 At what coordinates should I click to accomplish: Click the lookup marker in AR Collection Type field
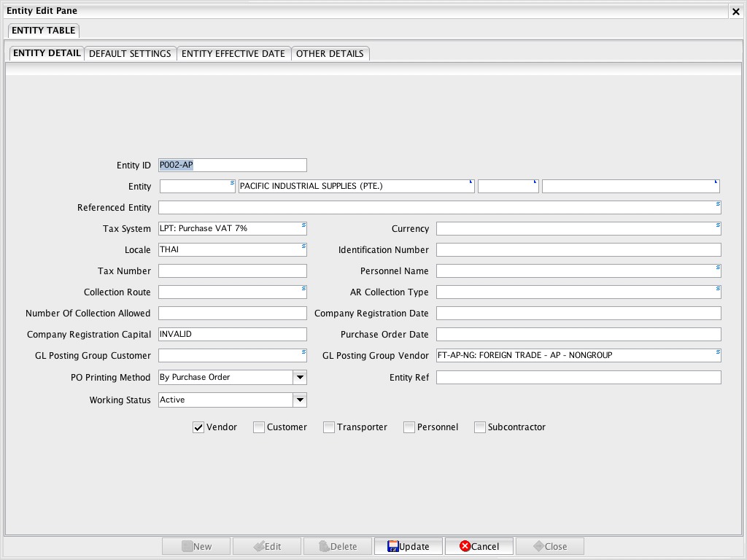pyautogui.click(x=718, y=289)
